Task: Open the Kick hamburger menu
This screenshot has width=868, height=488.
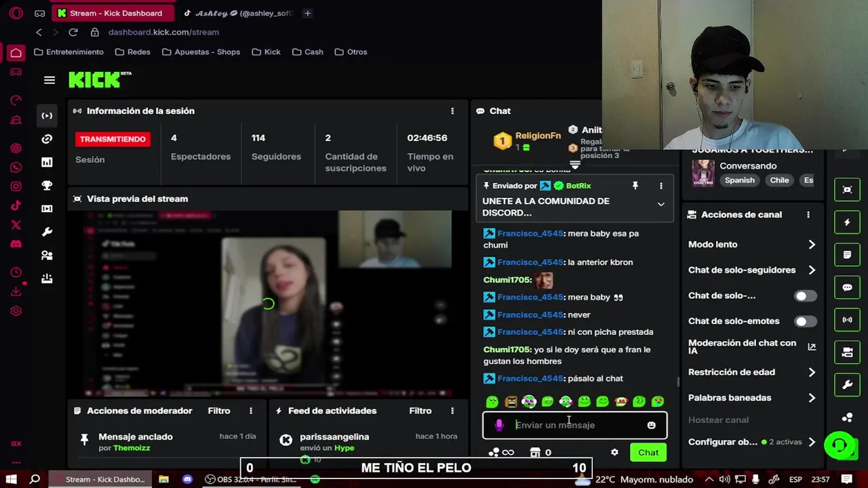Action: pos(49,80)
